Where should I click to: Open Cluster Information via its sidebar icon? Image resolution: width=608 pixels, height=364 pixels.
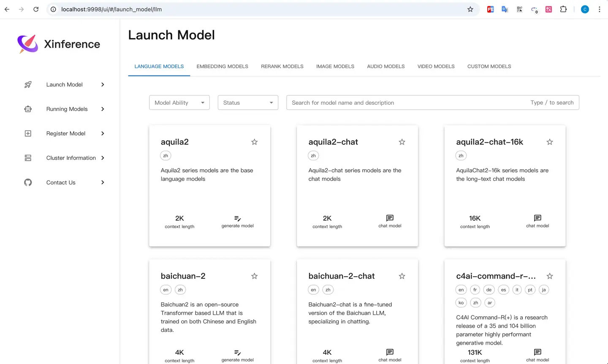click(x=28, y=158)
